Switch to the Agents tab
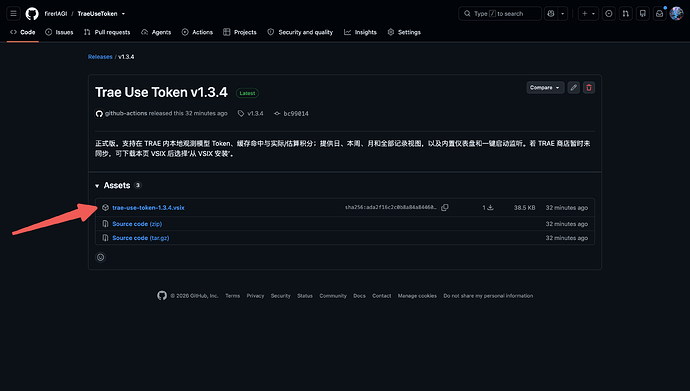The image size is (690, 391). point(156,32)
